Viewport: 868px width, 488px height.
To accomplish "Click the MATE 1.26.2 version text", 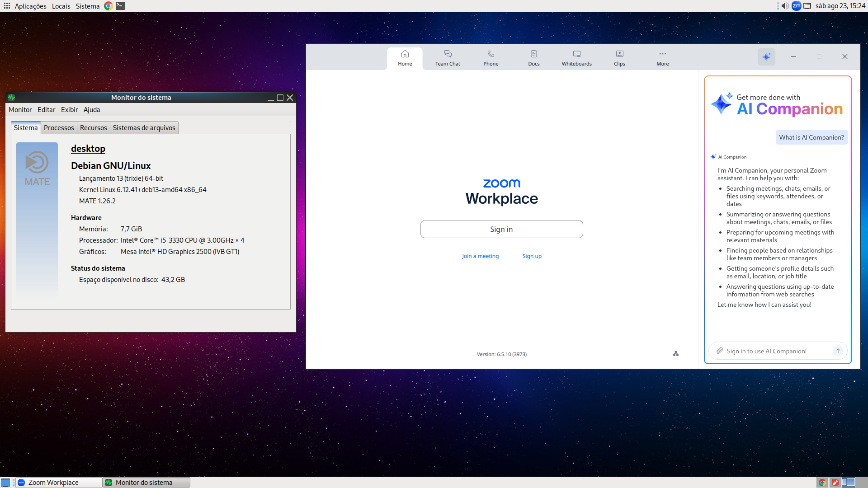I will click(97, 201).
